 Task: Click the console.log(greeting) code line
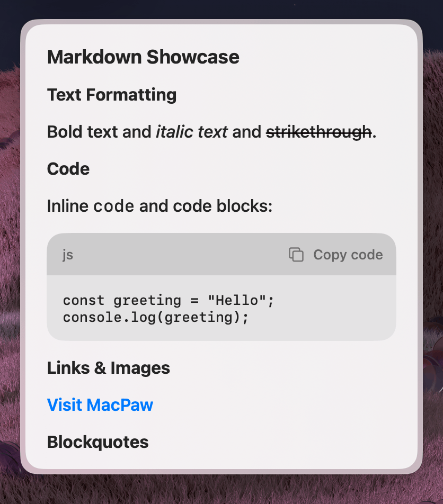pyautogui.click(x=156, y=318)
